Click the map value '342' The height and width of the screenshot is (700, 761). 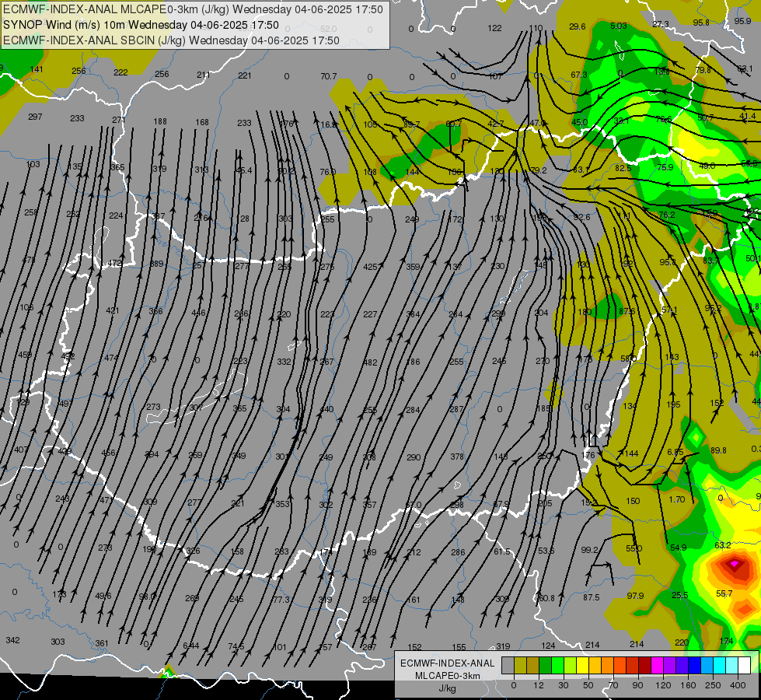click(12, 640)
